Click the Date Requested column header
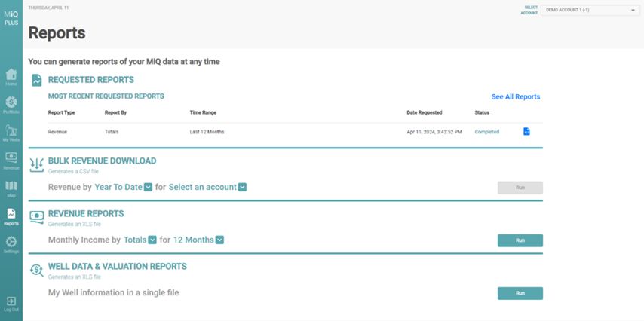Viewport: 644px width, 321px height. (x=425, y=112)
